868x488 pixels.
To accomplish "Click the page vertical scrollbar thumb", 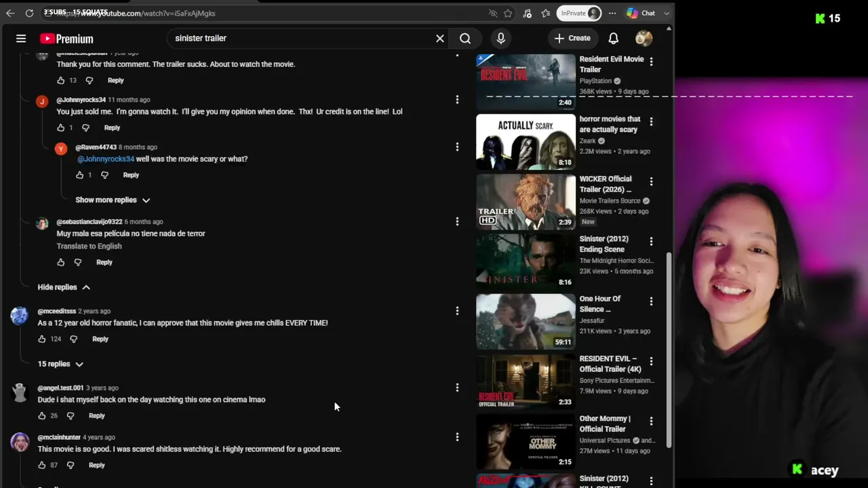I will (669, 349).
